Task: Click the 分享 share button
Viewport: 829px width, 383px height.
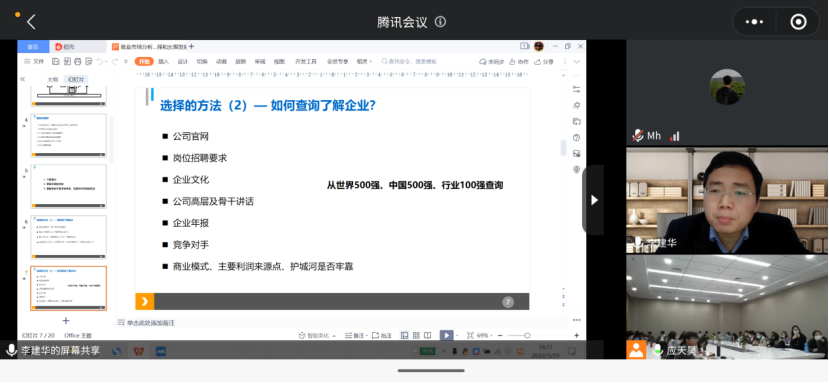Action: [545, 61]
